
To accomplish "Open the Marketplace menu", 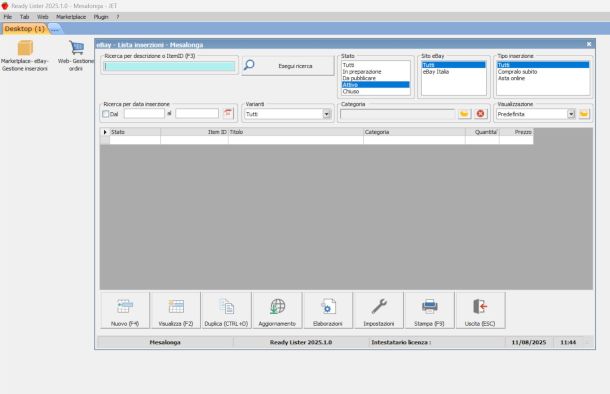I will tap(71, 17).
